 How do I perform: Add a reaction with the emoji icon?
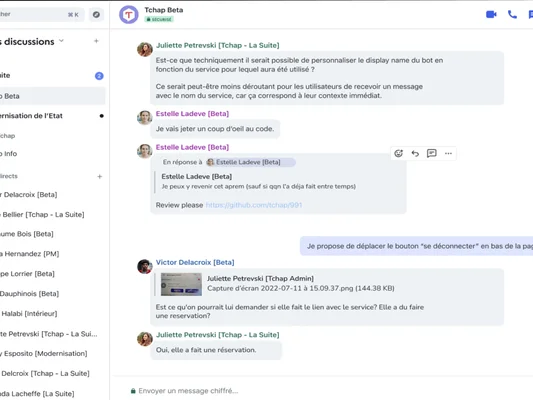coord(398,153)
